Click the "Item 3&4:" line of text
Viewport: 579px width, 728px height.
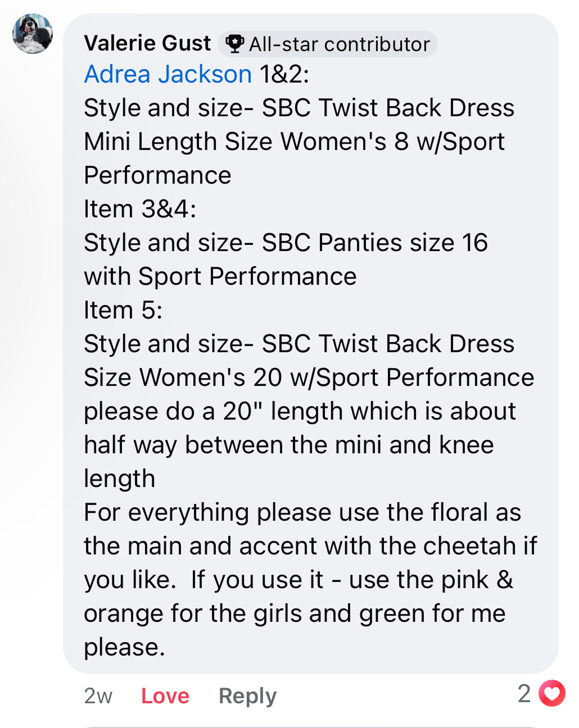140,209
